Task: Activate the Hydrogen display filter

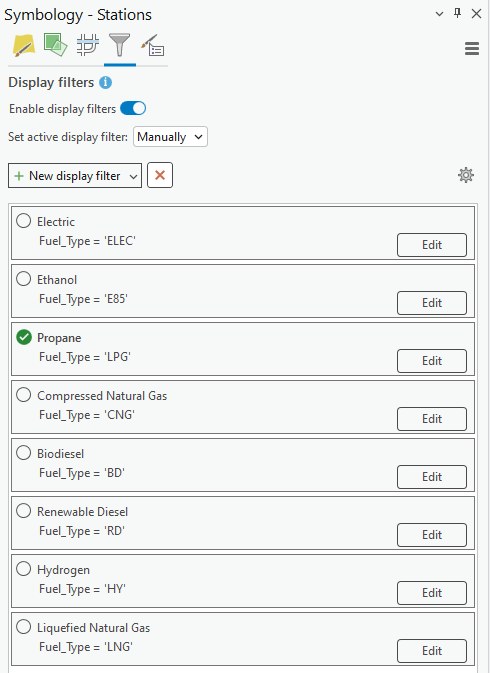Action: 24,569
